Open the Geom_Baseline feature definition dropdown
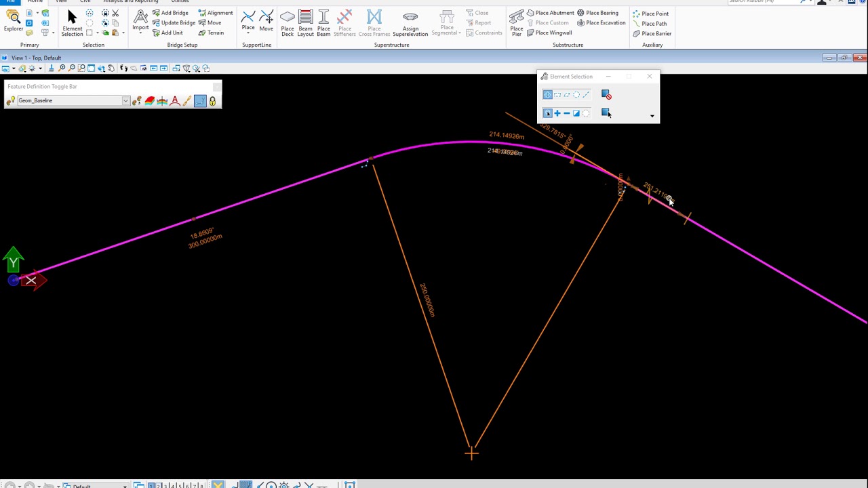868x488 pixels. [125, 101]
